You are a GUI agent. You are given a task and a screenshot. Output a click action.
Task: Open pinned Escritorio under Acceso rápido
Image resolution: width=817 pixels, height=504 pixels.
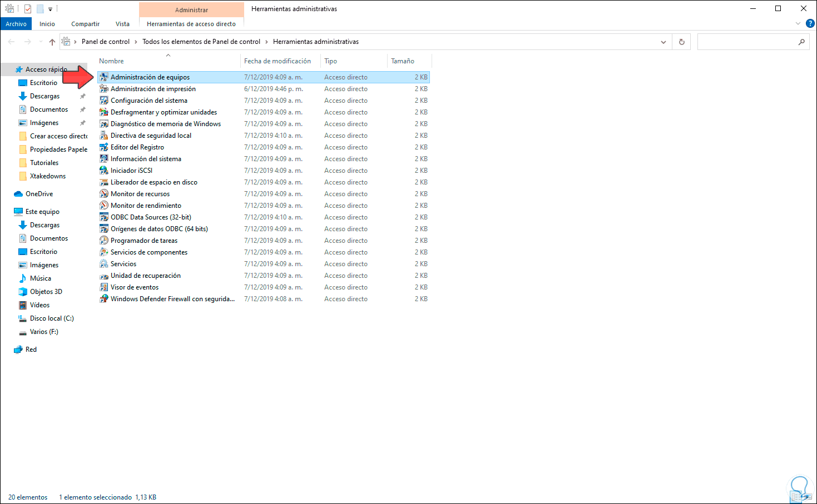43,83
